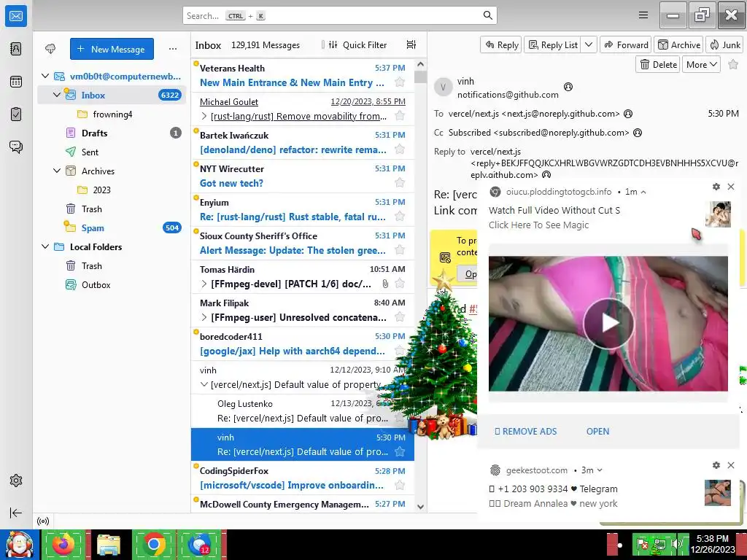
Task: Click the Forward button
Action: 626,44
